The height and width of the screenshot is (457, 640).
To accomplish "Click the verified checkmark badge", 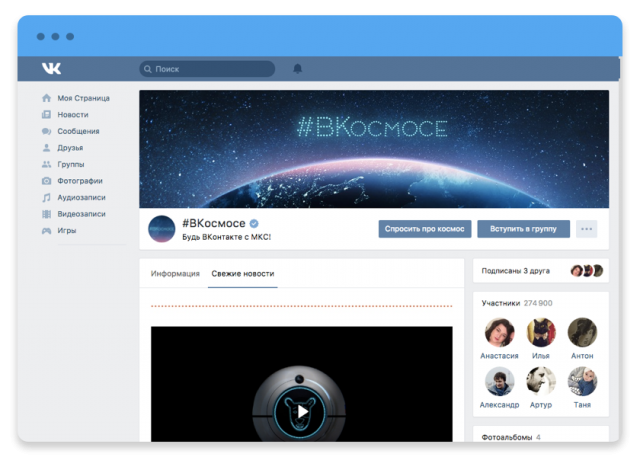I will point(254,223).
